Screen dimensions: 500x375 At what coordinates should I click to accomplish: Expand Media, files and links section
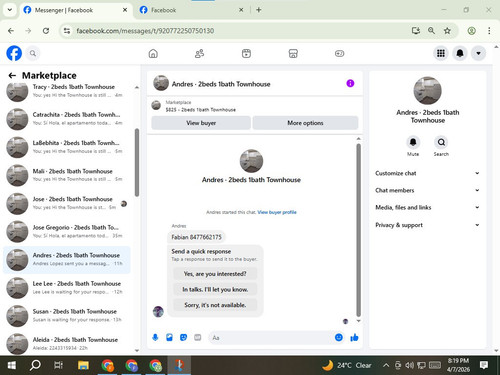pyautogui.click(x=428, y=207)
